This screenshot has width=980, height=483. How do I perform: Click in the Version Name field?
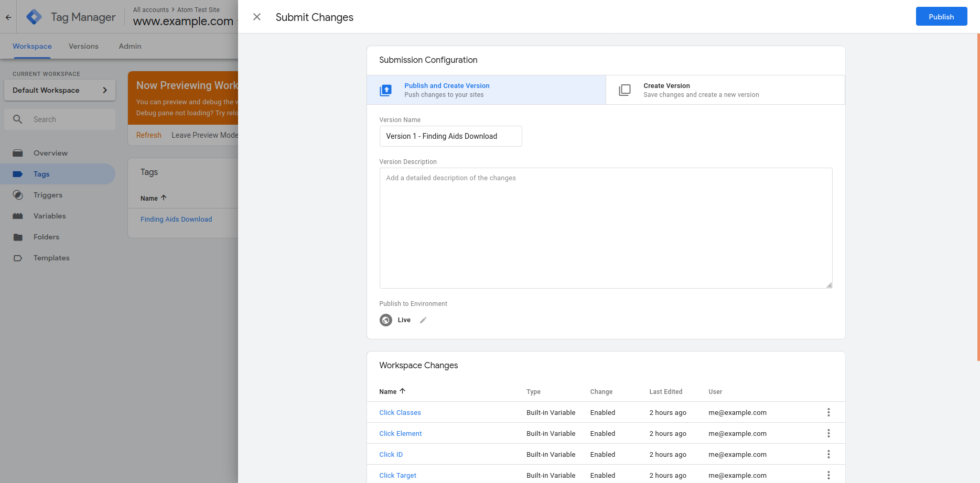(450, 136)
